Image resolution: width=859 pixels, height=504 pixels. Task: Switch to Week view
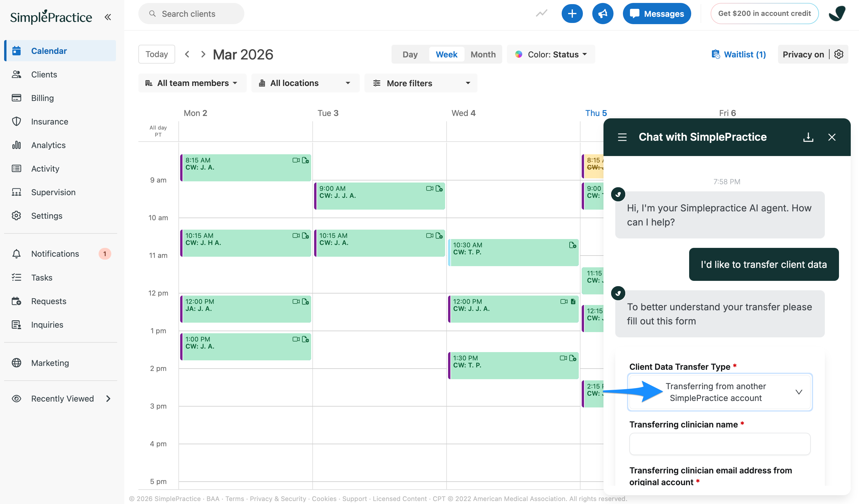447,54
